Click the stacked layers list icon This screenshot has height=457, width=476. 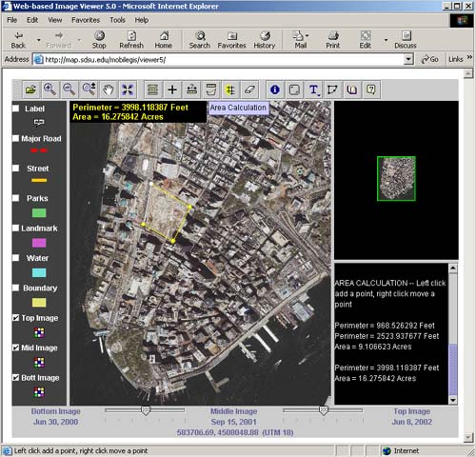pos(153,89)
